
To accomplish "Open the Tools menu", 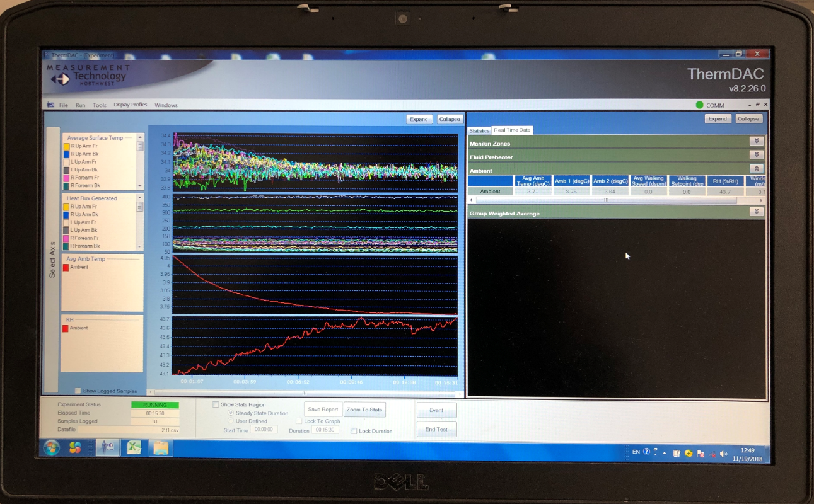I will tap(100, 105).
